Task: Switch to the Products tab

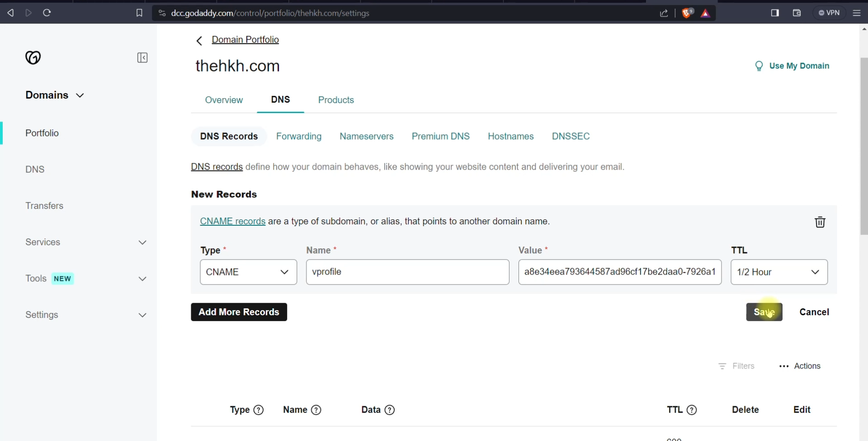Action: pyautogui.click(x=336, y=100)
